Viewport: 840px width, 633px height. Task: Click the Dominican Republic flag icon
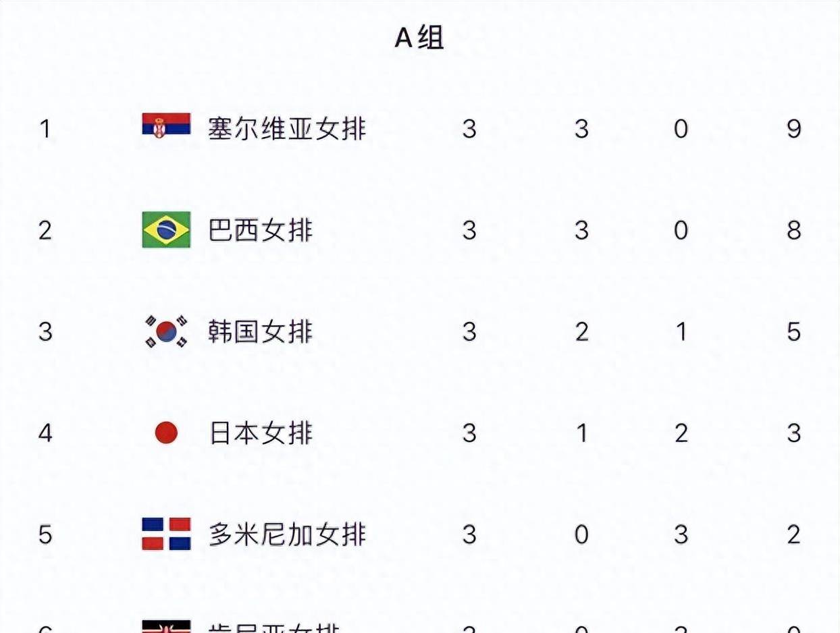coord(166,534)
